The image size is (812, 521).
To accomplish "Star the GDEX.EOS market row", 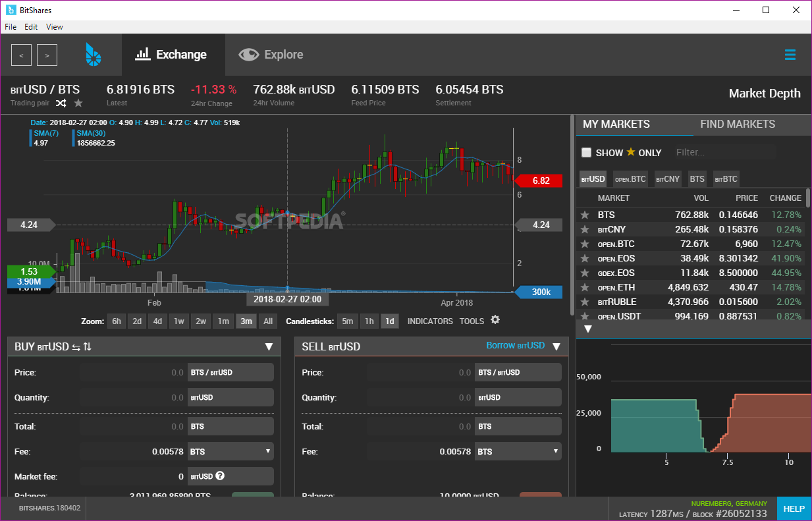I will point(584,273).
